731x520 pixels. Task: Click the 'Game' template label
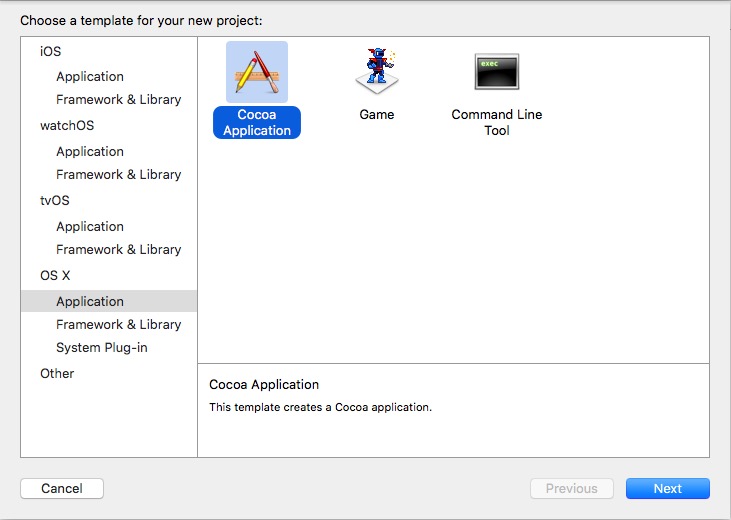point(377,114)
